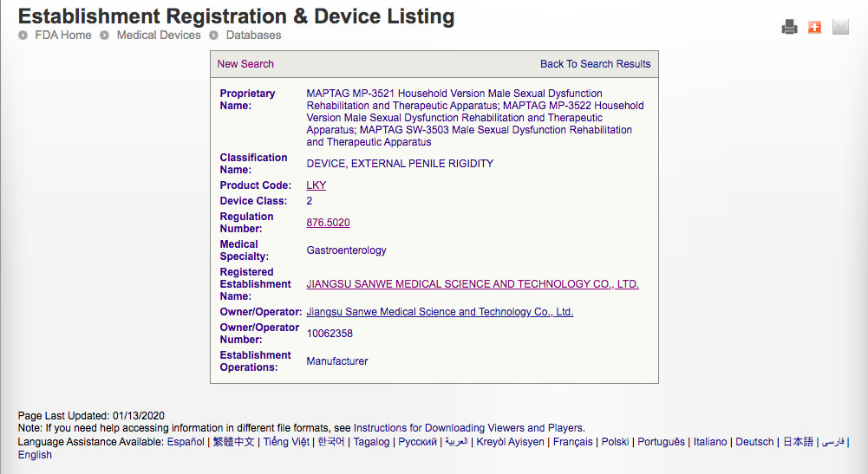Select Français language option

(573, 442)
